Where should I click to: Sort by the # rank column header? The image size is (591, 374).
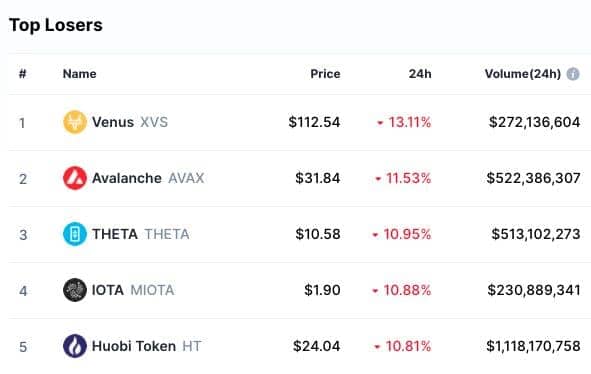[x=23, y=74]
